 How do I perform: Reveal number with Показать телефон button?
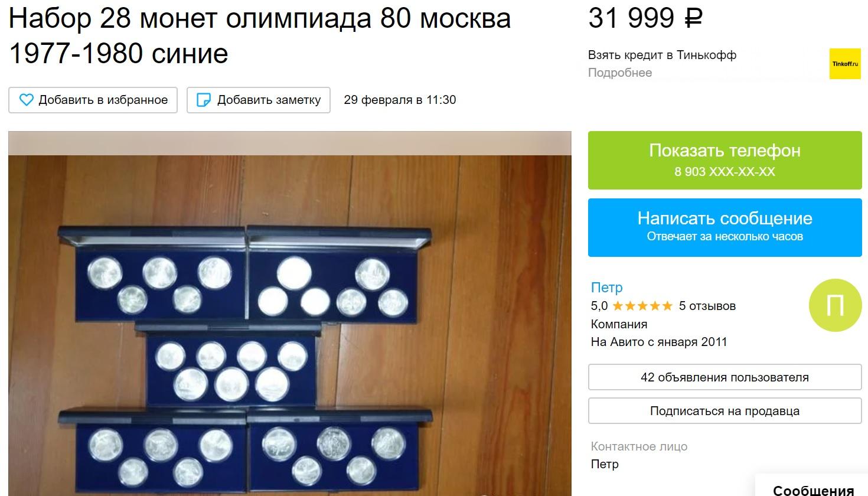pyautogui.click(x=725, y=160)
